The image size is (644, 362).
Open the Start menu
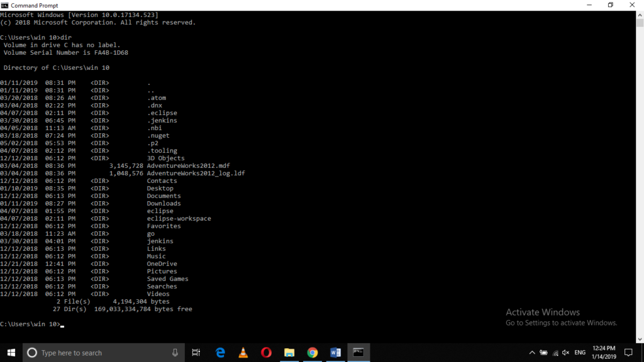[11, 353]
